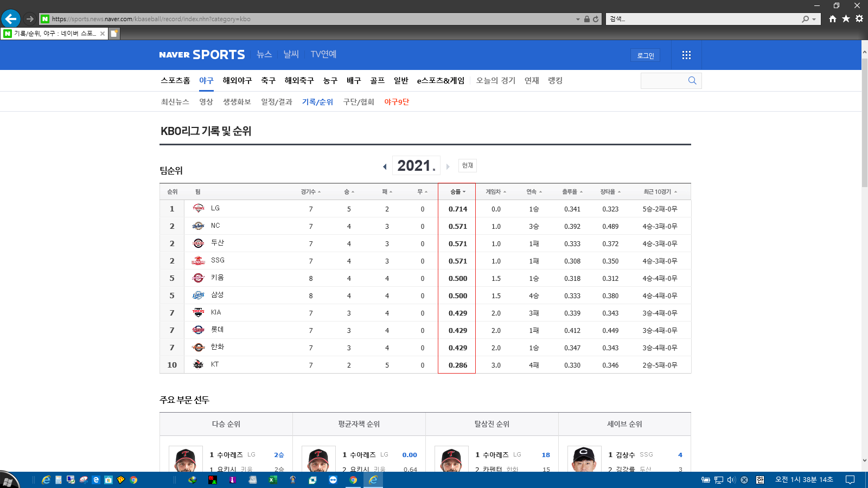Sort table by 게임차 column header
This screenshot has width=868, height=488.
(496, 192)
